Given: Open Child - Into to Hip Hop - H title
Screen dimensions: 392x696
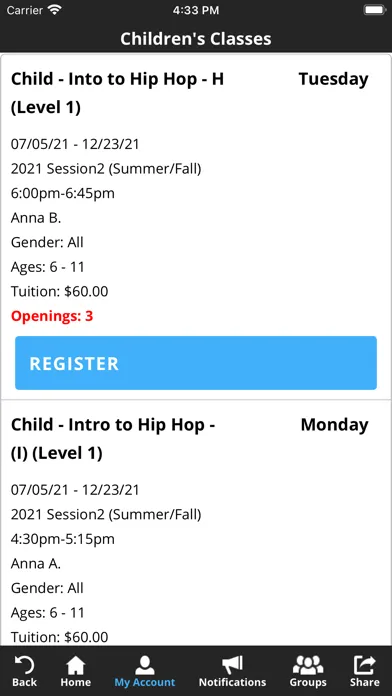Looking at the screenshot, I should pos(117,93).
